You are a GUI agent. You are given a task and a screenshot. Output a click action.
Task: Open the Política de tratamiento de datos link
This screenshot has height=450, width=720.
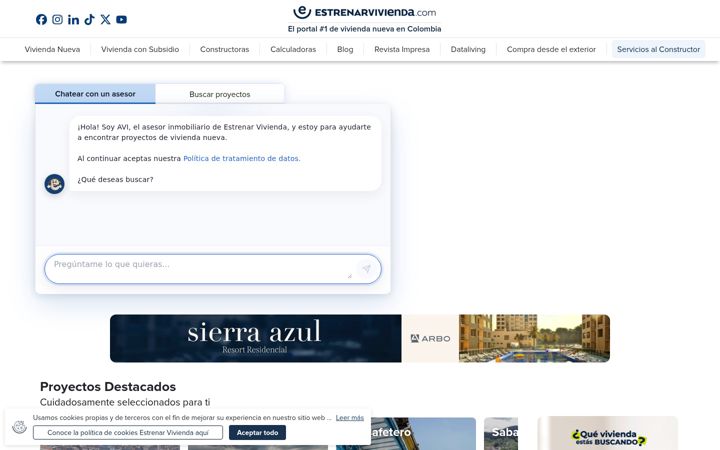242,158
